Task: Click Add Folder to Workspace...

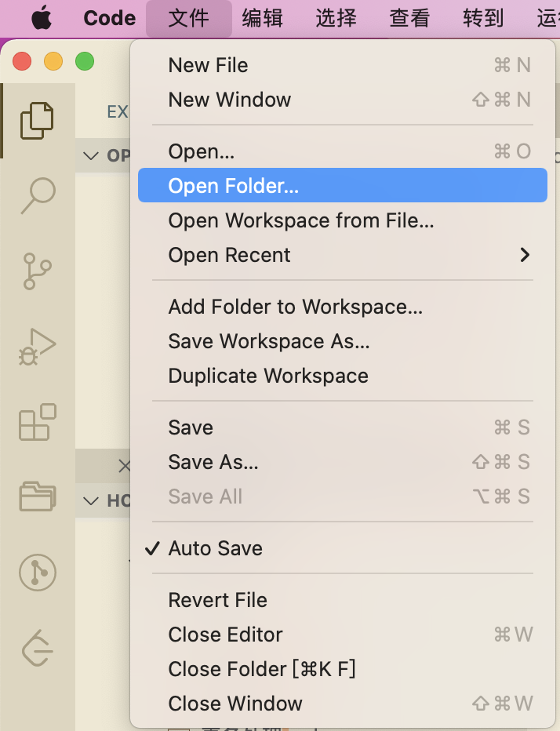Action: pyautogui.click(x=295, y=307)
